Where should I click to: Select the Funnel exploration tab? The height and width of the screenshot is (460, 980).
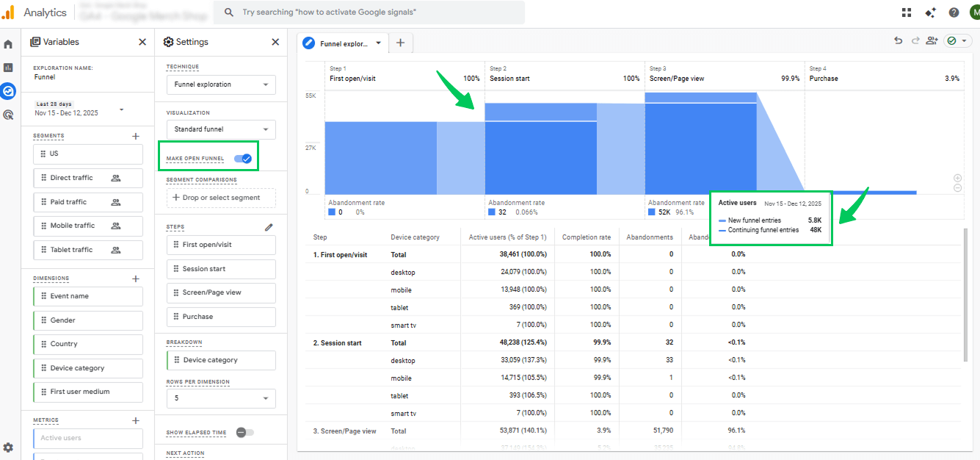point(343,43)
